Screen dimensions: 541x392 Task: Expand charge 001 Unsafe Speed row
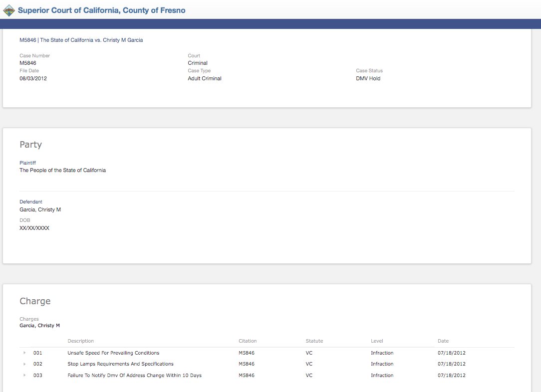24,353
